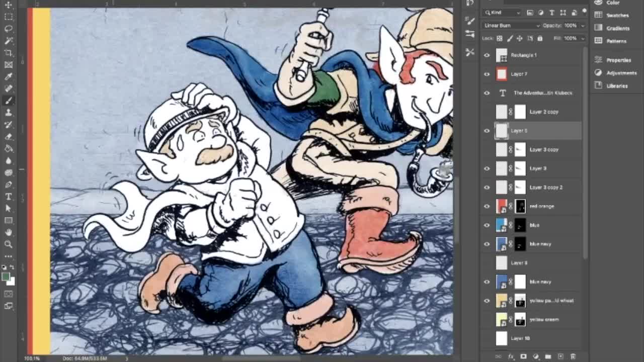644x362 pixels.
Task: Lock layer position
Action: (x=520, y=38)
